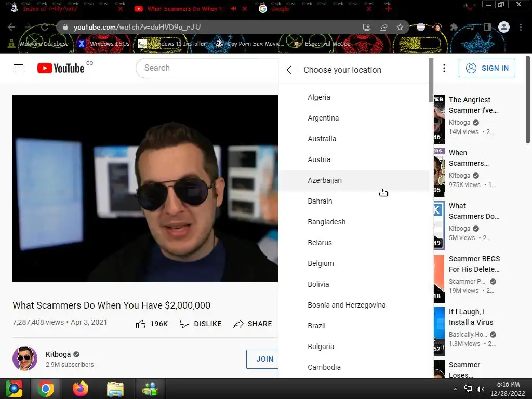Select Algeria as location
This screenshot has width=532, height=399.
[x=353, y=97]
